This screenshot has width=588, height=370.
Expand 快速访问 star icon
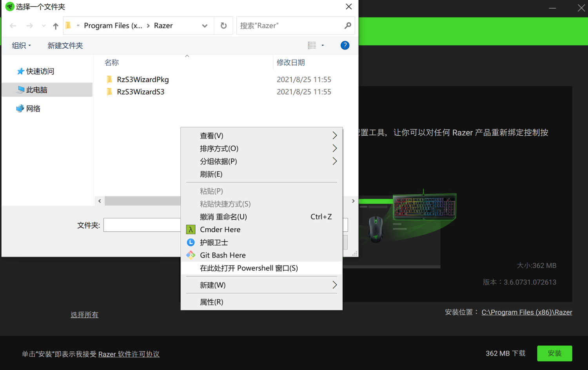tap(22, 71)
